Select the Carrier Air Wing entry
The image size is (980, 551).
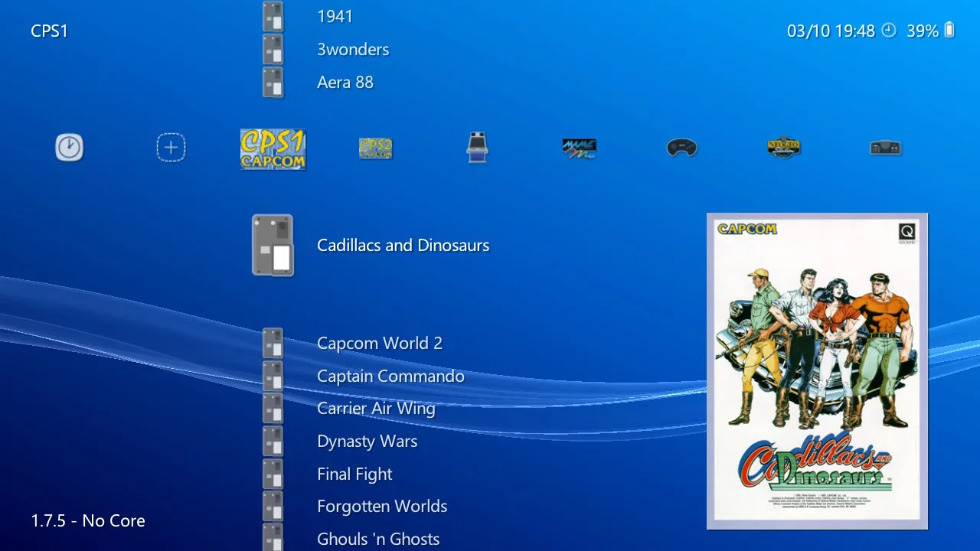376,409
